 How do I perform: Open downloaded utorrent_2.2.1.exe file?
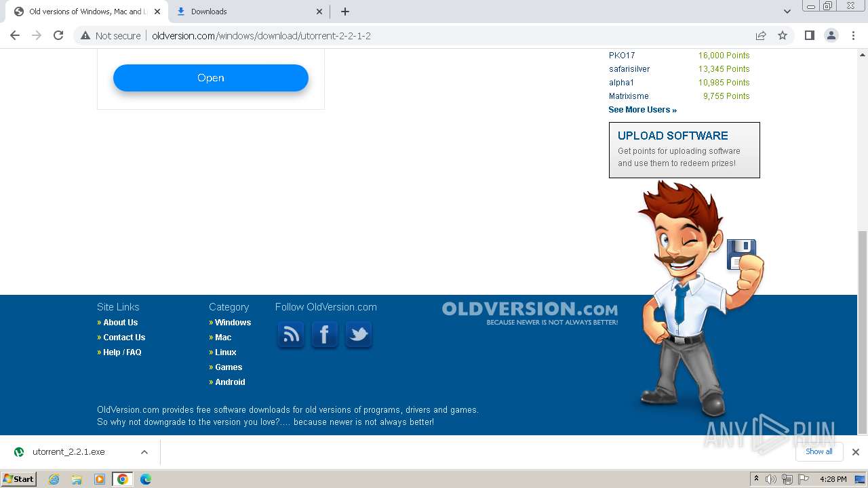click(x=68, y=452)
